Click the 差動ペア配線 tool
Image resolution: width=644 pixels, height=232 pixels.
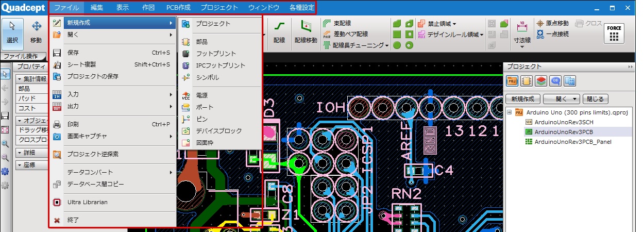point(345,34)
